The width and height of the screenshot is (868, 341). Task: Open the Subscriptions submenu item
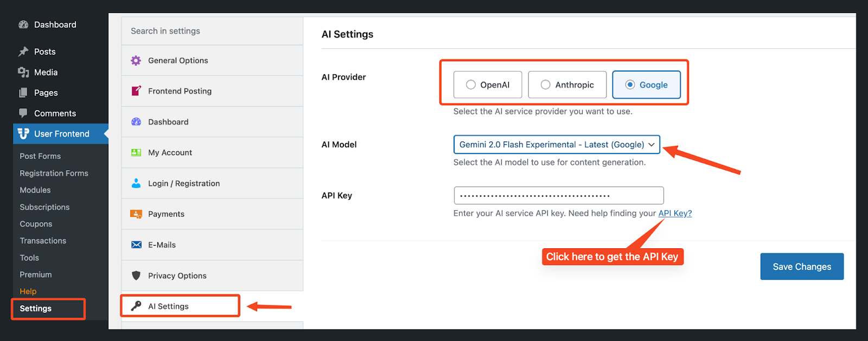[44, 207]
